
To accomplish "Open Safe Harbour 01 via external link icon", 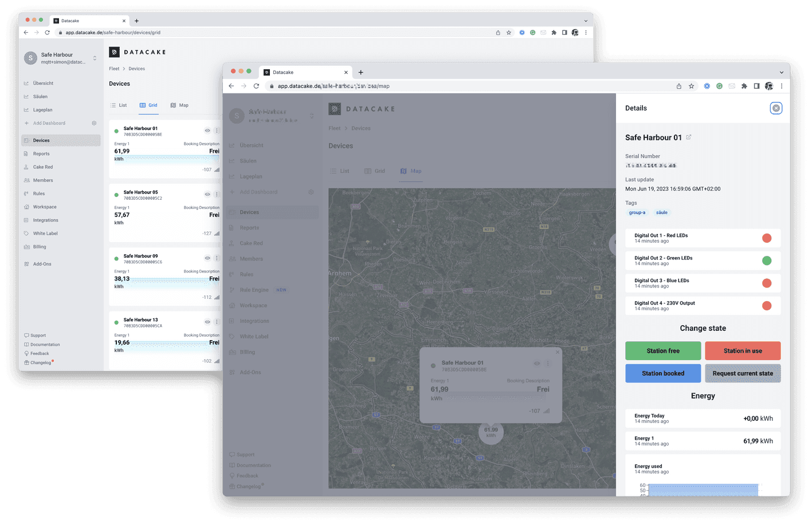I will tap(689, 137).
